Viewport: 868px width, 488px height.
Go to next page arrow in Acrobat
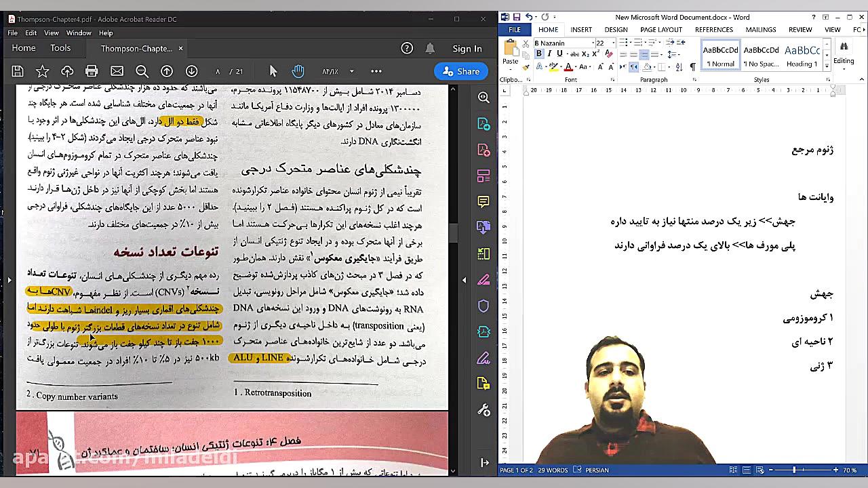pyautogui.click(x=192, y=71)
